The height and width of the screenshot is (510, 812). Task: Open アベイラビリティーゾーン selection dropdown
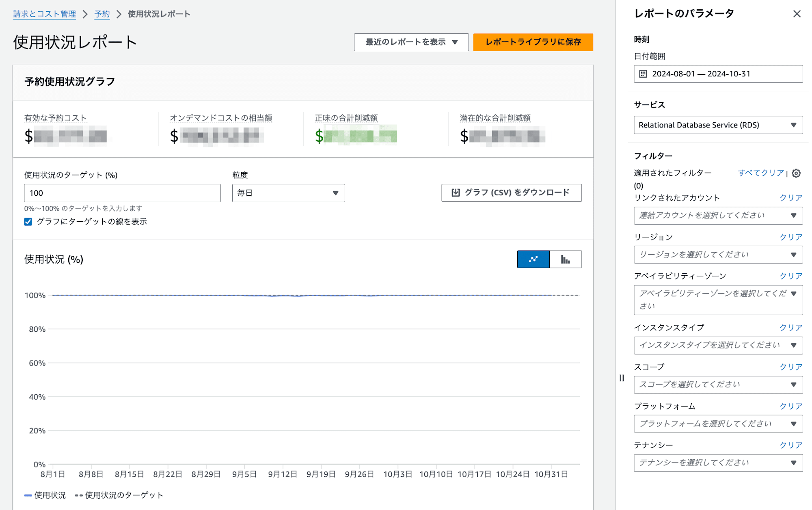(718, 300)
